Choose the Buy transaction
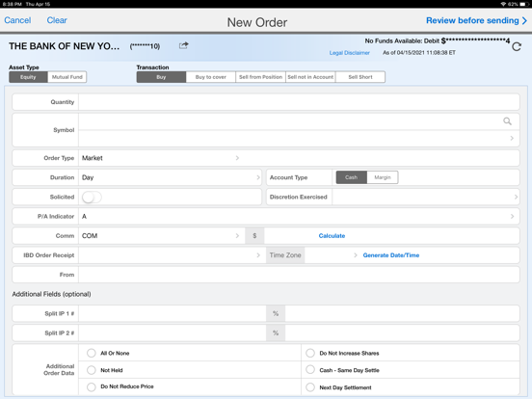This screenshot has height=399, width=532. (161, 77)
